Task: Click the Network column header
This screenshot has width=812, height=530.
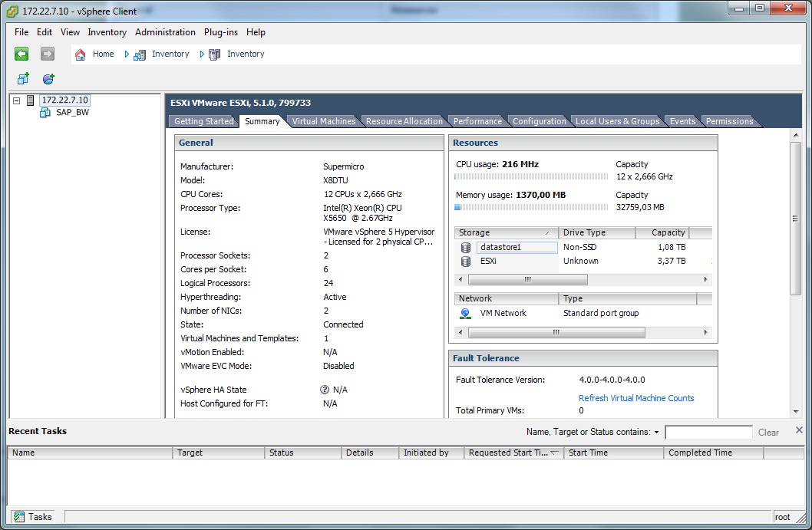Action: pyautogui.click(x=506, y=298)
